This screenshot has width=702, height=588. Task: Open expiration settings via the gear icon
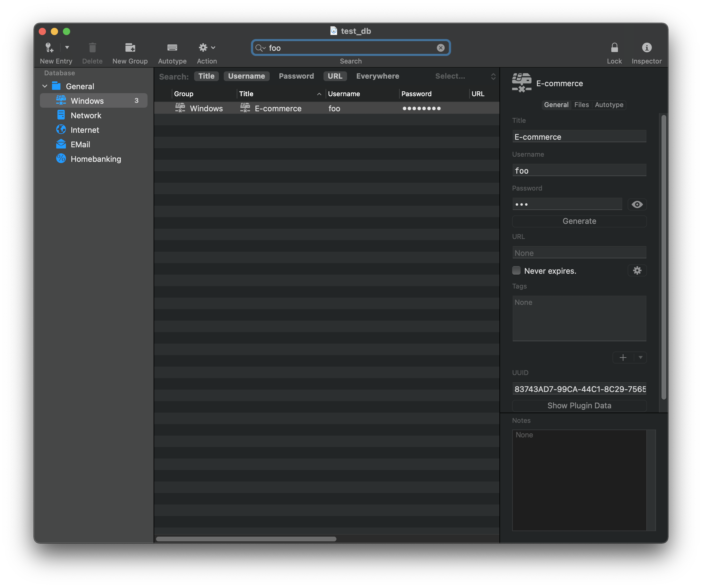637,271
